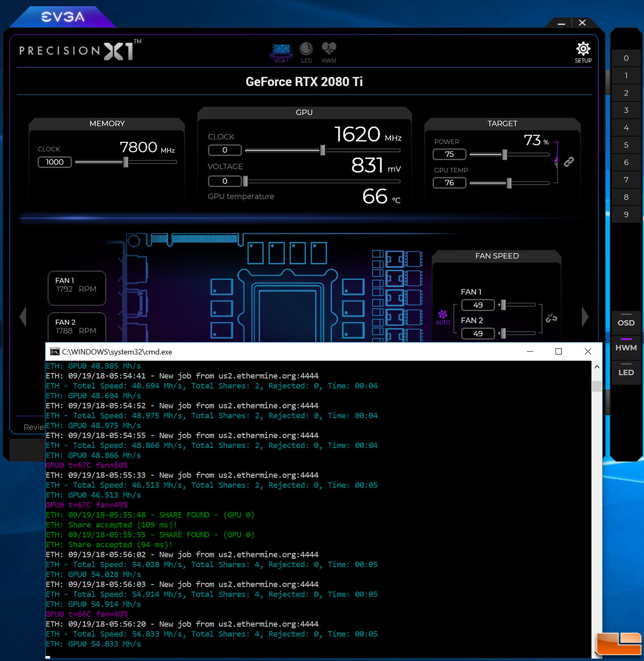Select profile slot 7
The width and height of the screenshot is (644, 661).
pyautogui.click(x=626, y=180)
